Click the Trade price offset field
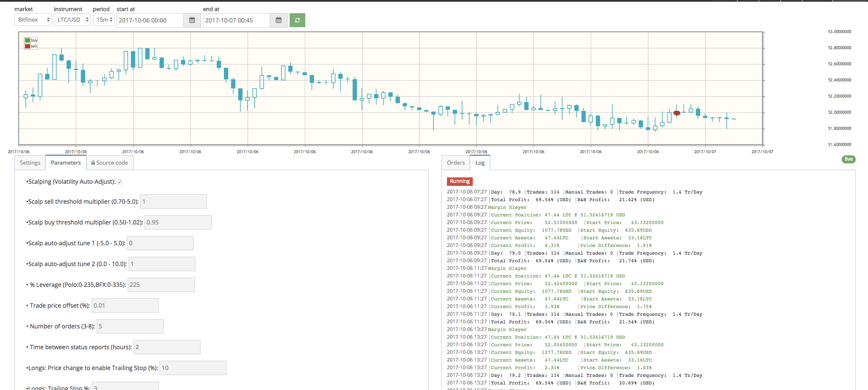The image size is (868, 390). coord(125,306)
